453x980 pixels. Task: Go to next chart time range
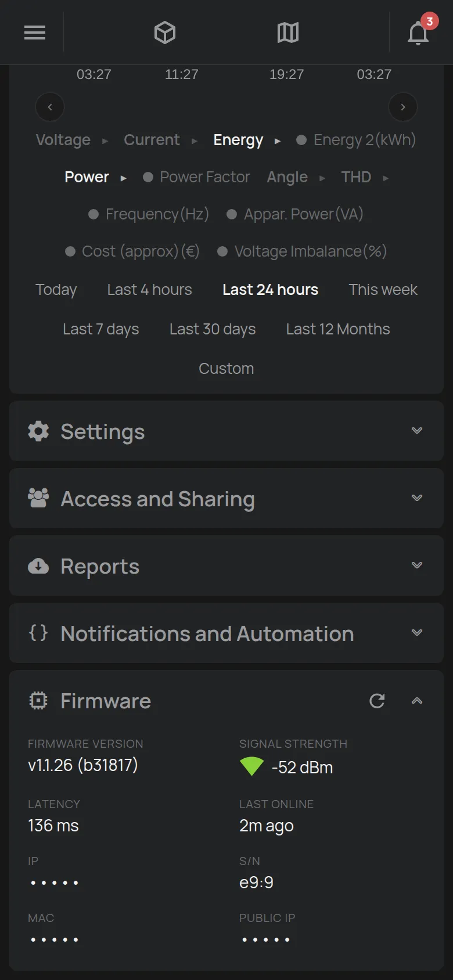coord(403,107)
